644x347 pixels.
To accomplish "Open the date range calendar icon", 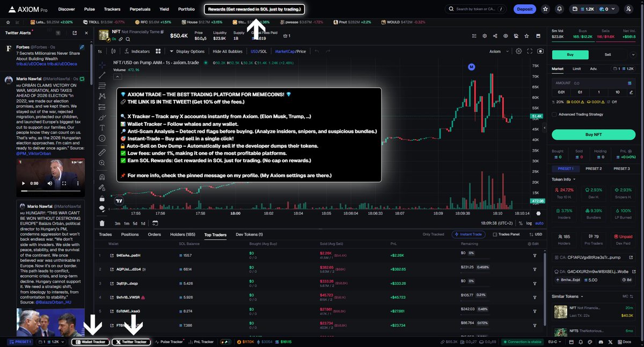I will [155, 223].
